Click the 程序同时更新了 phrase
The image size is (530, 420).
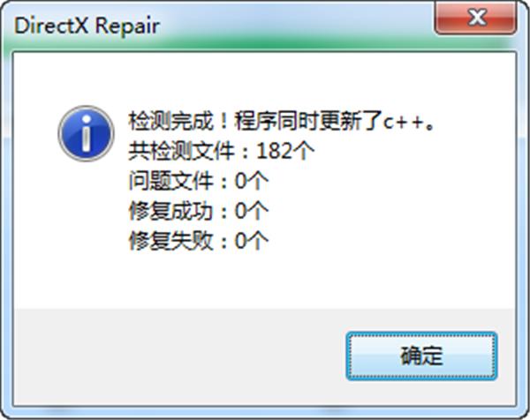[x=308, y=121]
